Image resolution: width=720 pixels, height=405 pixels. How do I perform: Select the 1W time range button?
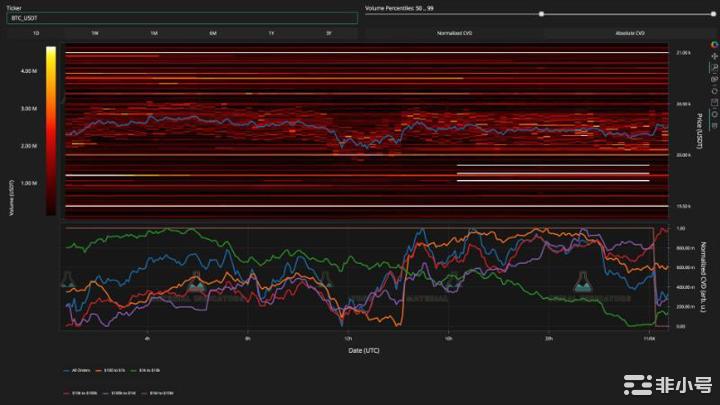pos(95,33)
